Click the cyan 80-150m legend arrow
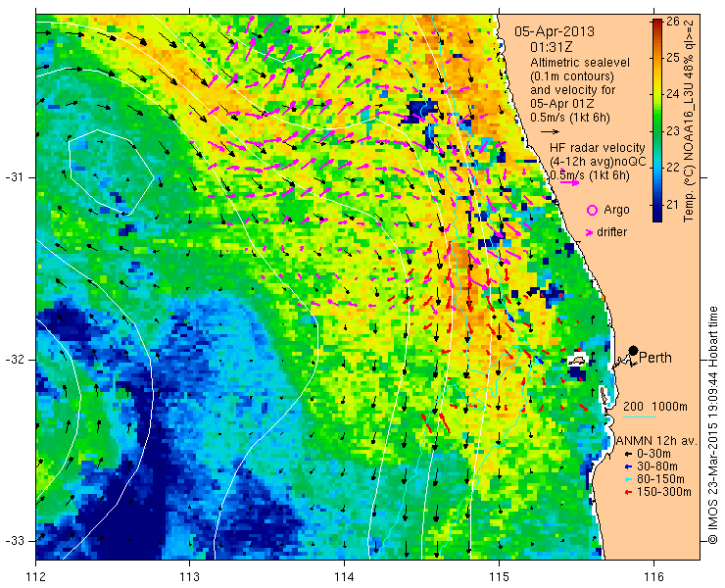The height and width of the screenshot is (588, 725). pyautogui.click(x=628, y=479)
